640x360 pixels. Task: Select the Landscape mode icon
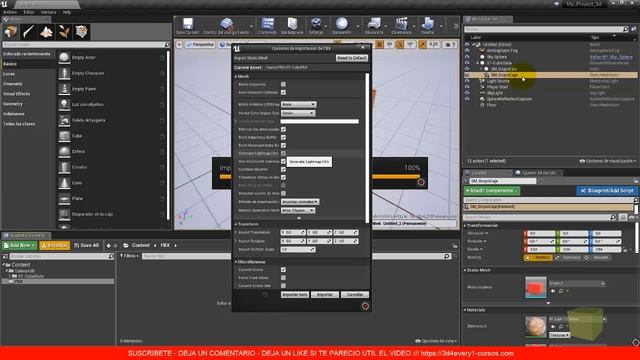click(x=46, y=31)
